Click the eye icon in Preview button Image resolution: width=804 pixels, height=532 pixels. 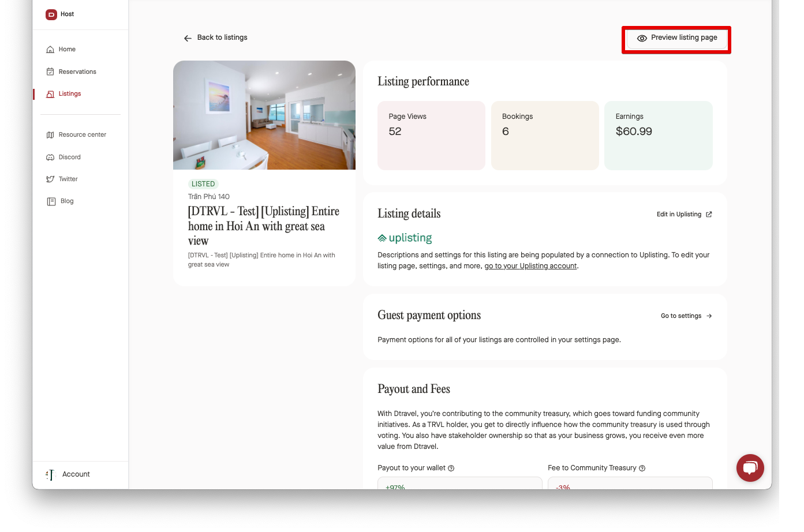642,38
